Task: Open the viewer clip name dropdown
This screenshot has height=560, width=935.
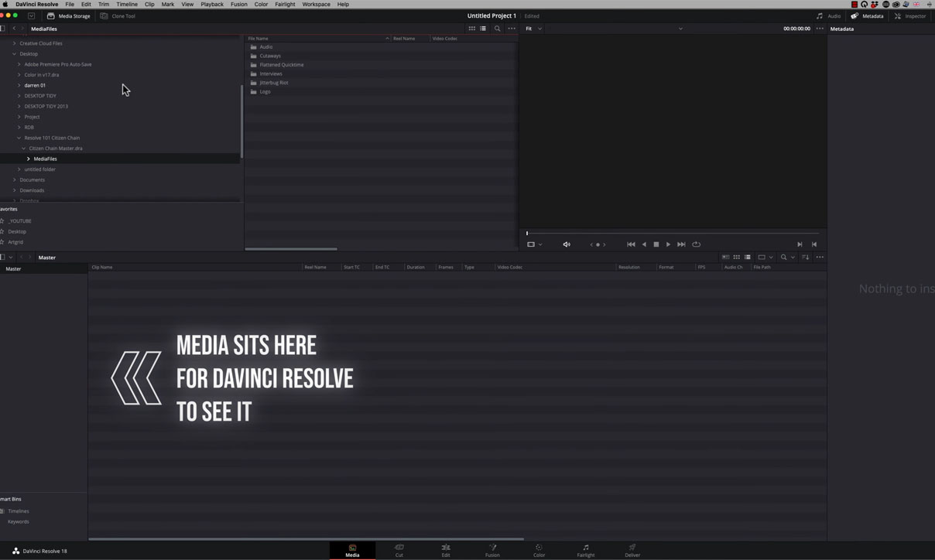Action: click(680, 29)
